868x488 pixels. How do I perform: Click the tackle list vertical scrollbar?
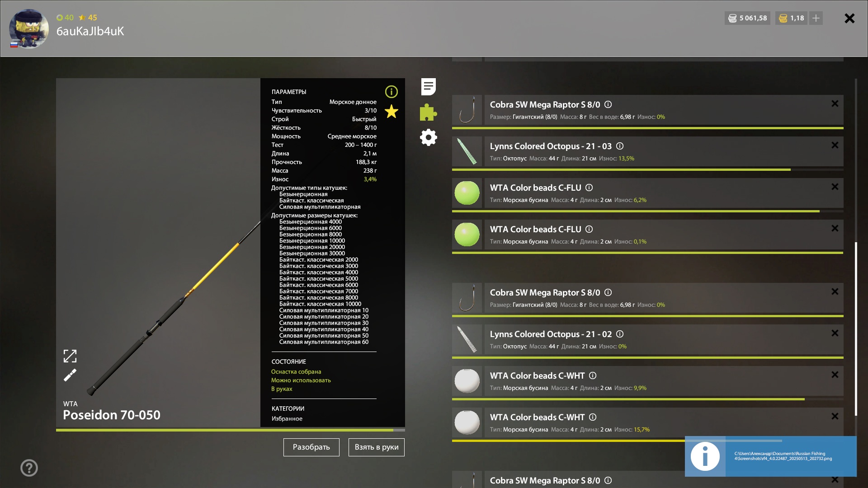click(856, 329)
